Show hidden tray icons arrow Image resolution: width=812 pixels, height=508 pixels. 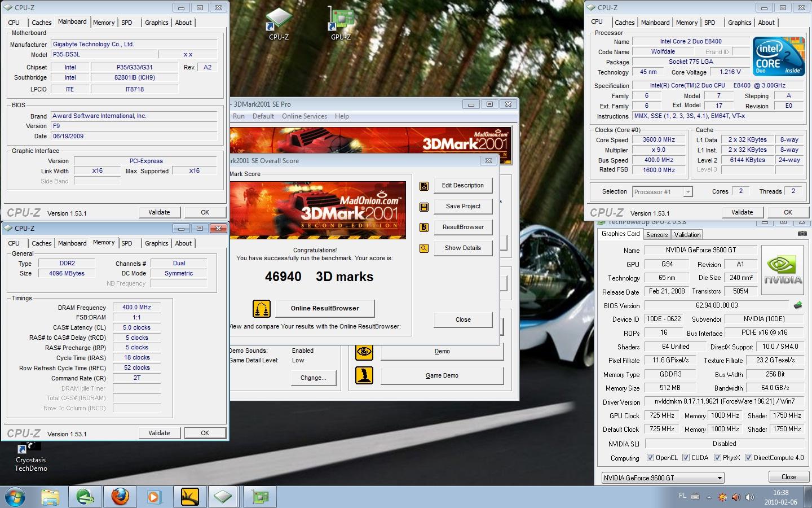tap(709, 497)
